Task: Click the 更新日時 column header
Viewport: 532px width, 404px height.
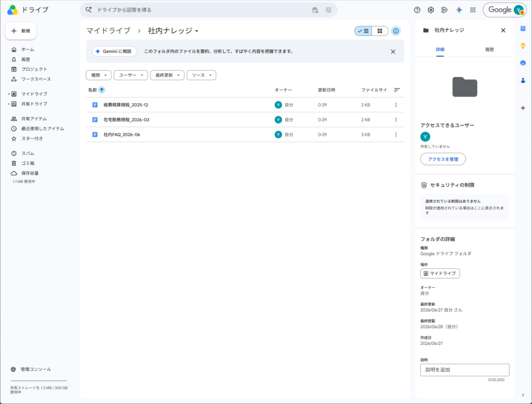Action: 326,90
